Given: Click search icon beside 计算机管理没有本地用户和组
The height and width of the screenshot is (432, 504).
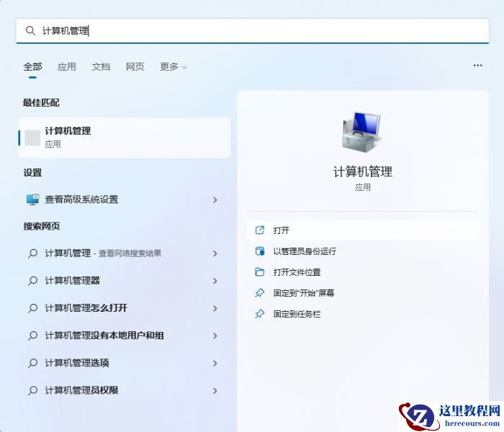Looking at the screenshot, I should click(32, 336).
